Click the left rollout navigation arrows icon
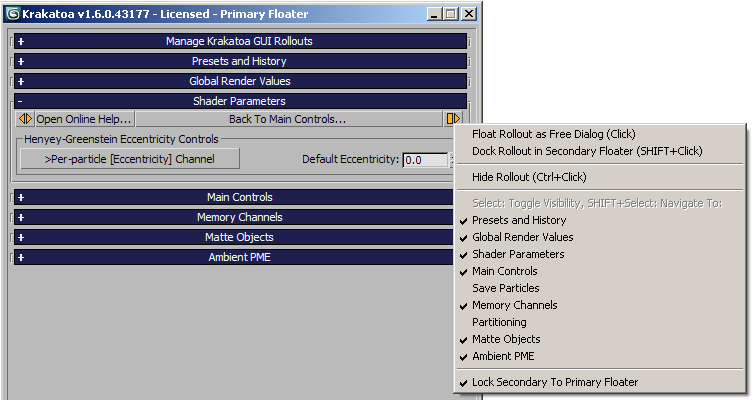 click(25, 119)
